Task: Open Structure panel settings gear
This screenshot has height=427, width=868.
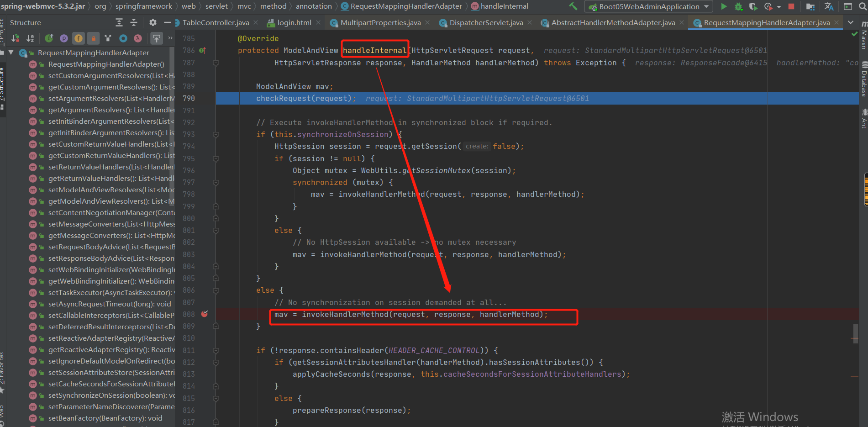Action: (153, 22)
